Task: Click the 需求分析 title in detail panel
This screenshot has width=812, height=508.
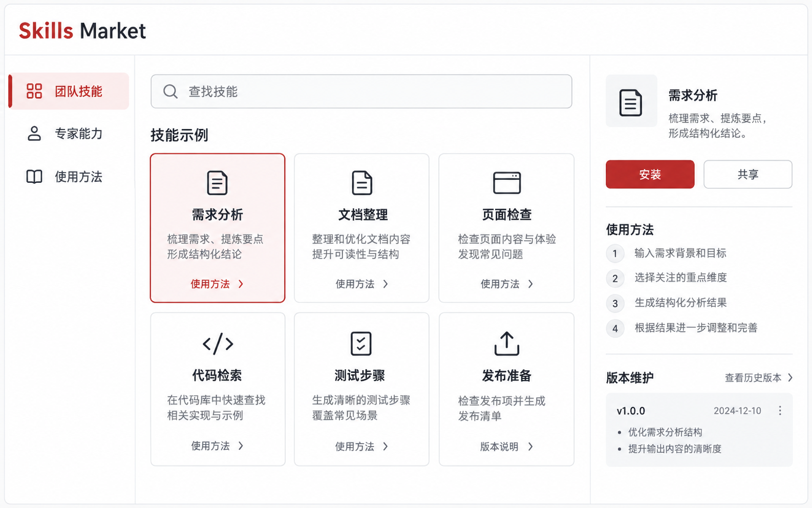Action: click(x=693, y=96)
